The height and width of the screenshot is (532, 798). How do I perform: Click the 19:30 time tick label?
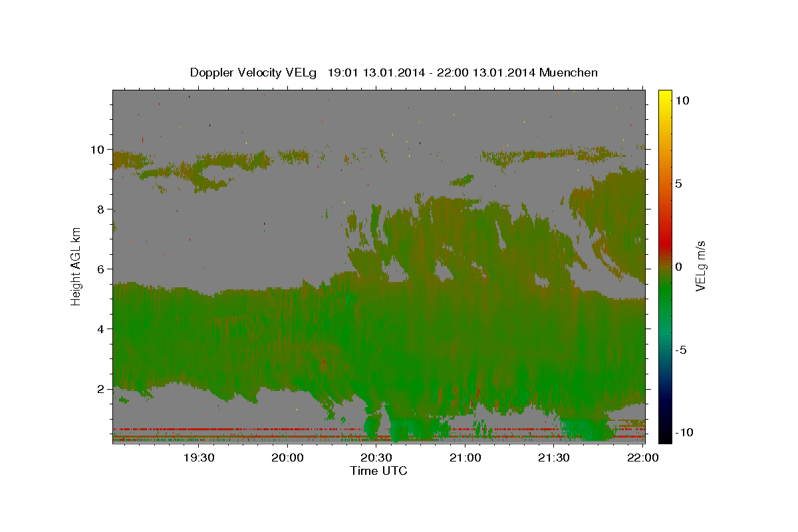click(x=199, y=458)
